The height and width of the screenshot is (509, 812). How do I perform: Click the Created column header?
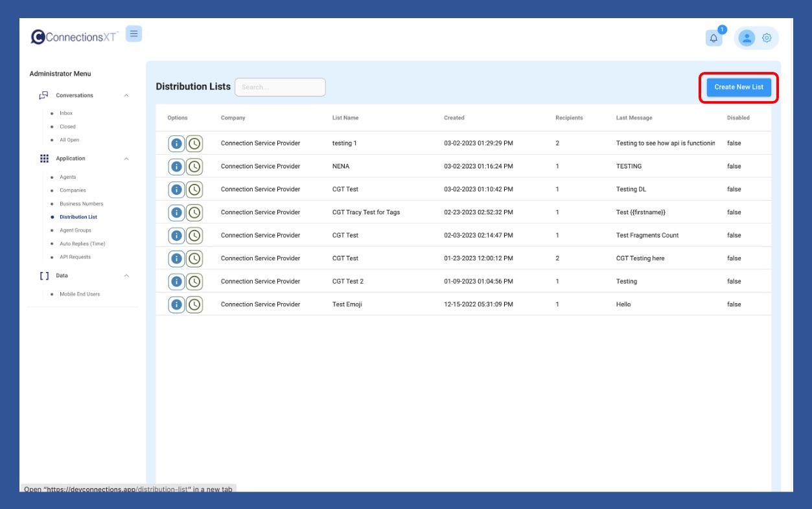click(454, 118)
